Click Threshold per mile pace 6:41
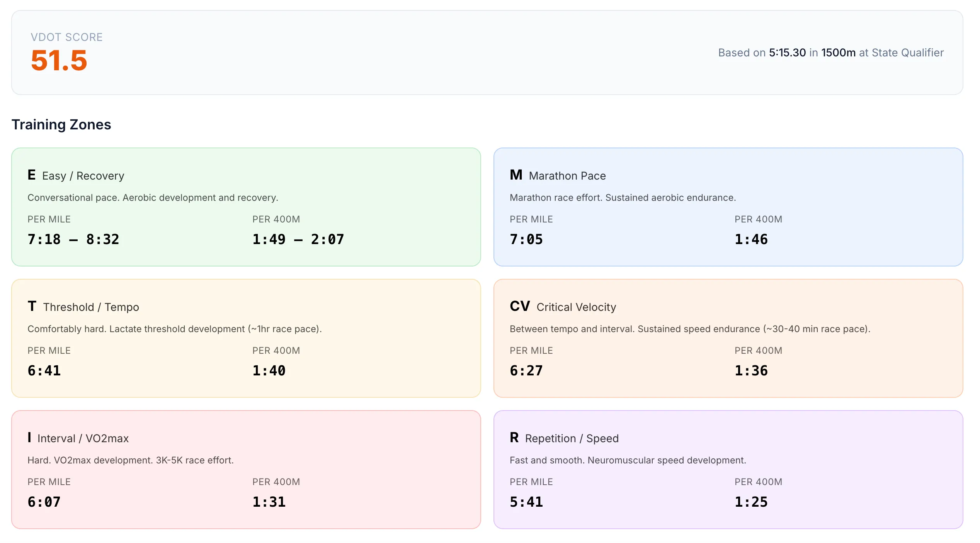This screenshot has height=543, width=980. tap(44, 371)
